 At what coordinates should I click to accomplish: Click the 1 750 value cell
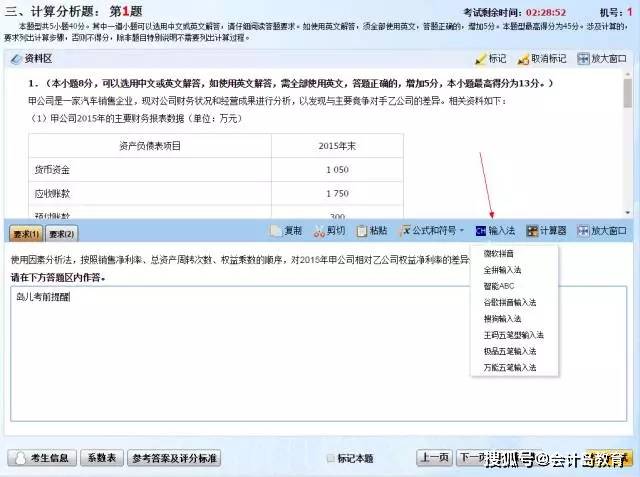337,193
